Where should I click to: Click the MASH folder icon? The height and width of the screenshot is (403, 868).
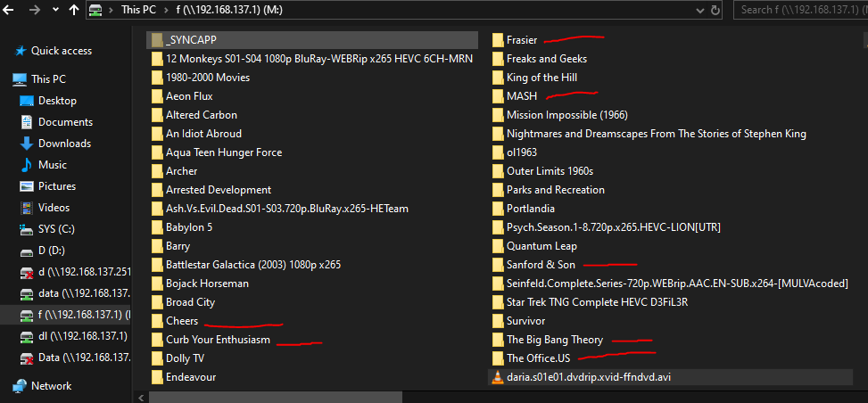[498, 96]
